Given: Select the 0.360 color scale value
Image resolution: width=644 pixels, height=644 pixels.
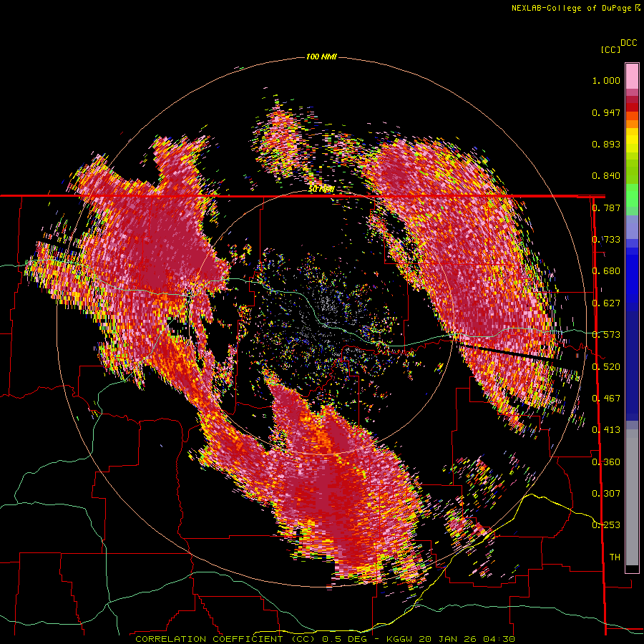Looking at the screenshot, I should 606,462.
